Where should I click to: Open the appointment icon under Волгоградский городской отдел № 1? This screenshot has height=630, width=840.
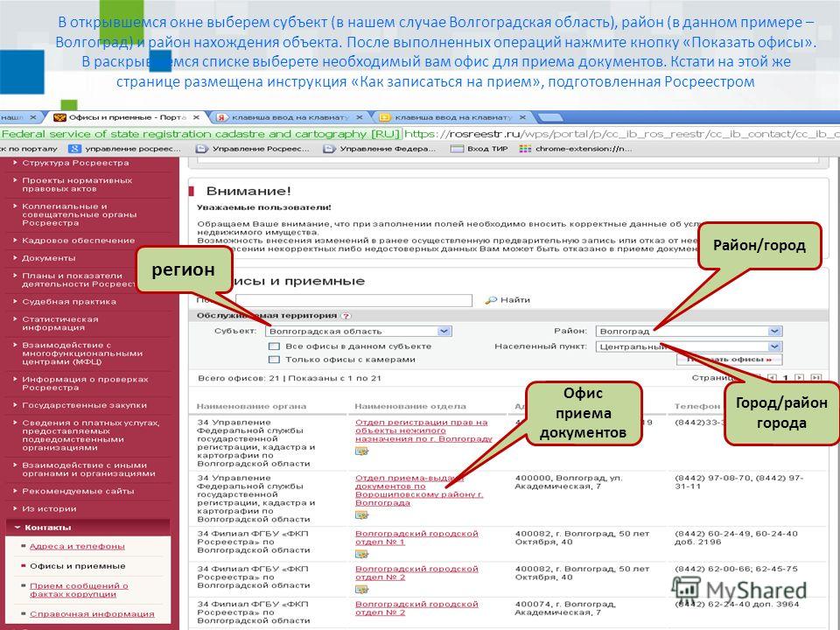point(361,554)
